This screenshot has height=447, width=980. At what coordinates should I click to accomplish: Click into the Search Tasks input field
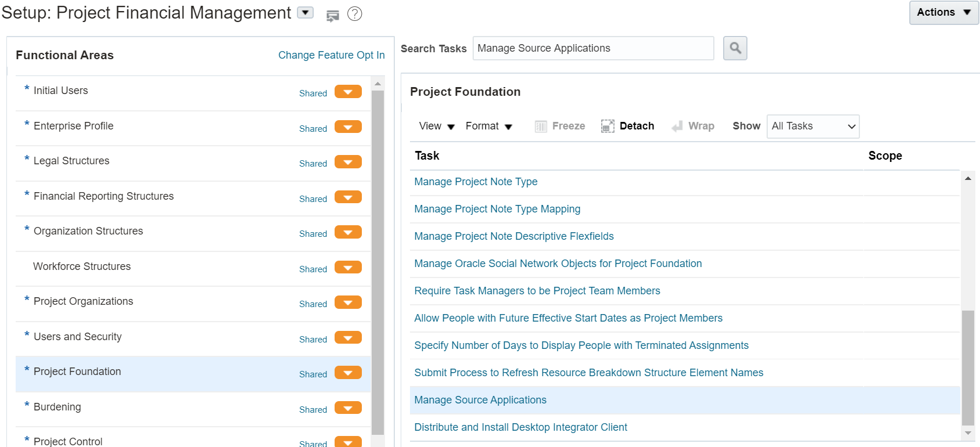point(593,48)
